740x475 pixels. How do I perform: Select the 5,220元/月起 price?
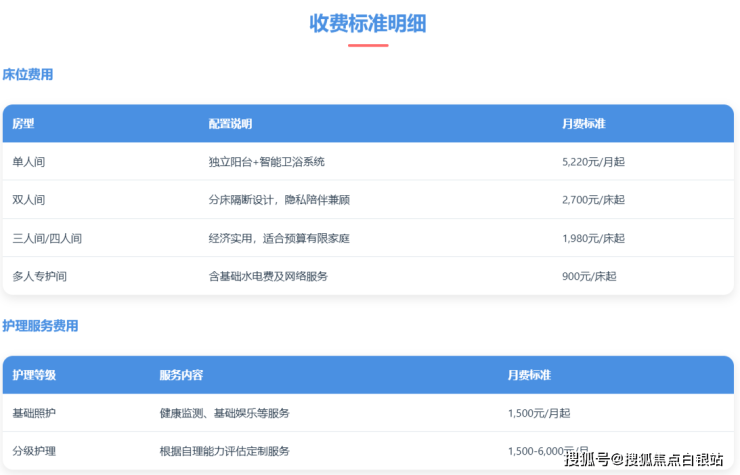(593, 162)
